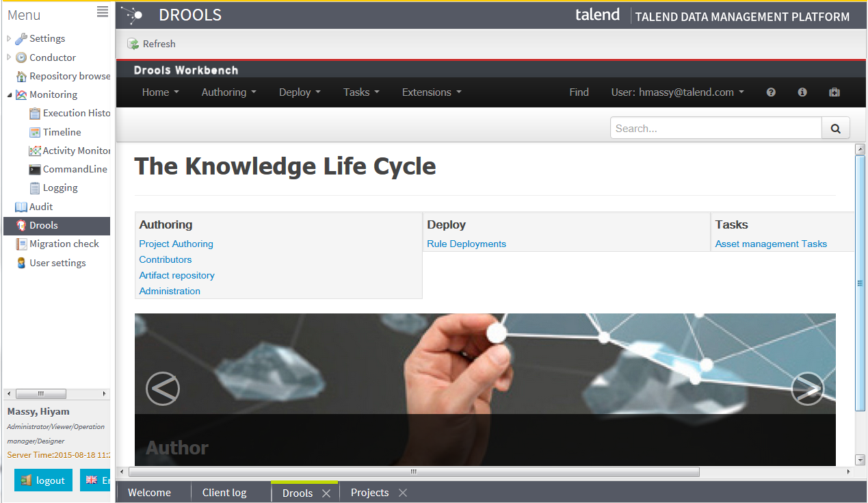Click the logout button
Viewport: 868px width, 503px height.
(43, 480)
